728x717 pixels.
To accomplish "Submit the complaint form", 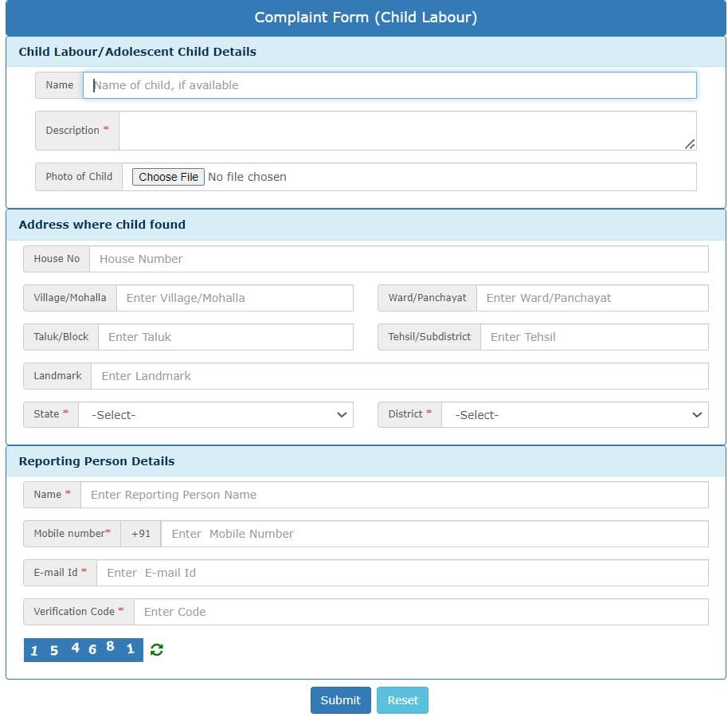I will (340, 700).
